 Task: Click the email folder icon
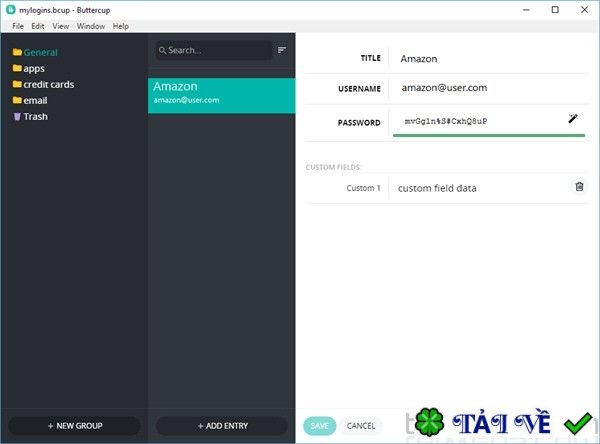click(17, 100)
